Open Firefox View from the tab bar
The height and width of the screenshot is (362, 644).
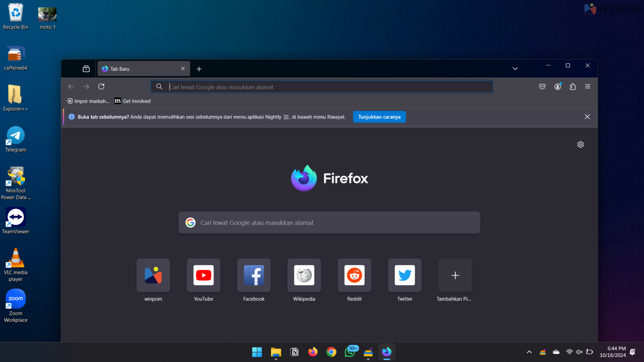click(x=86, y=68)
